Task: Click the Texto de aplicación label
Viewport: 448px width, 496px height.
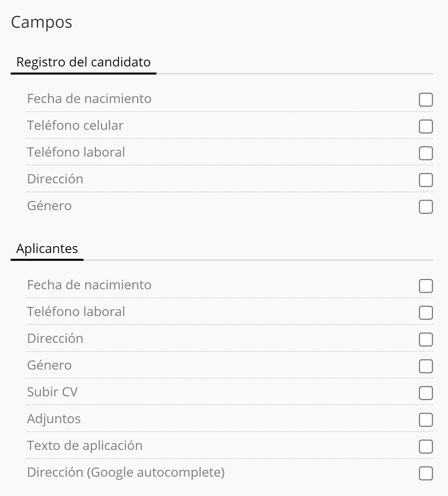Action: [x=85, y=446]
